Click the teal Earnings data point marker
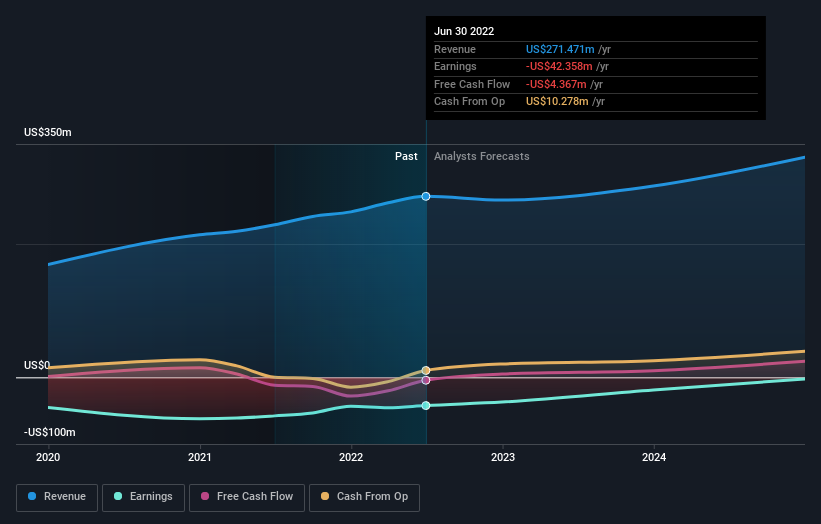Viewport: 821px width, 524px height. (426, 406)
